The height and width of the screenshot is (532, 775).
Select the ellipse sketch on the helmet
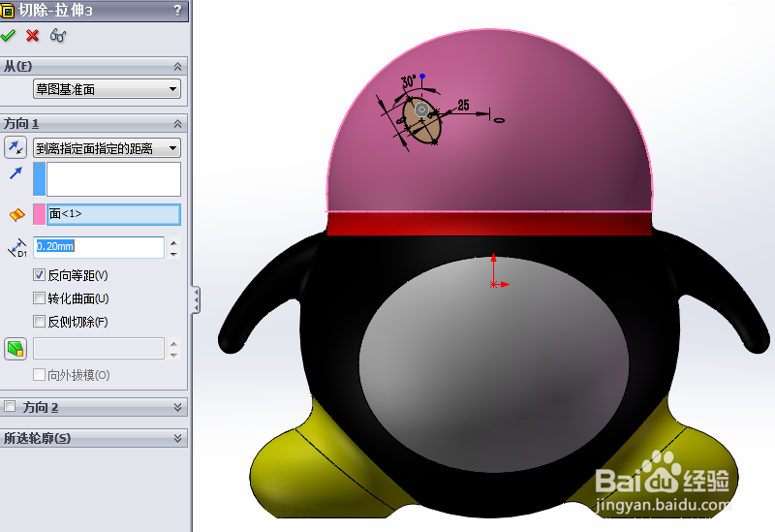421,120
